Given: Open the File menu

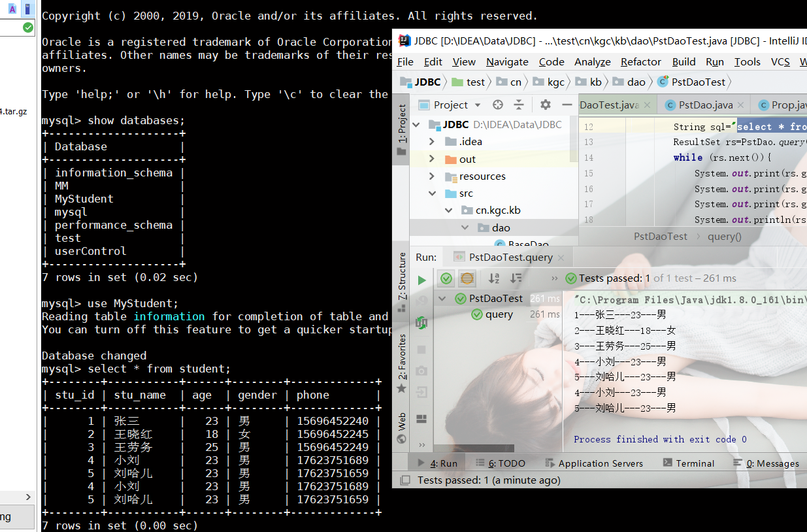Looking at the screenshot, I should coord(405,61).
